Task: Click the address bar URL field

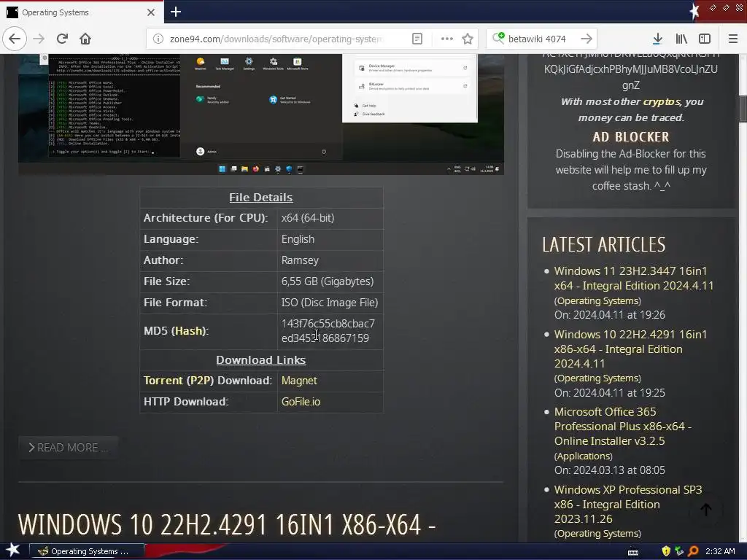Action: (x=276, y=39)
